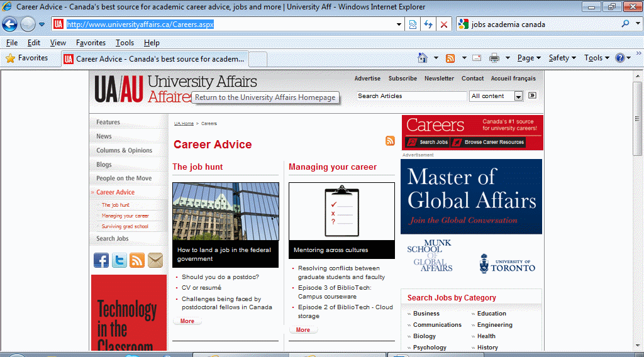Click the magnifier search icon
644x357 pixels.
coord(625,24)
